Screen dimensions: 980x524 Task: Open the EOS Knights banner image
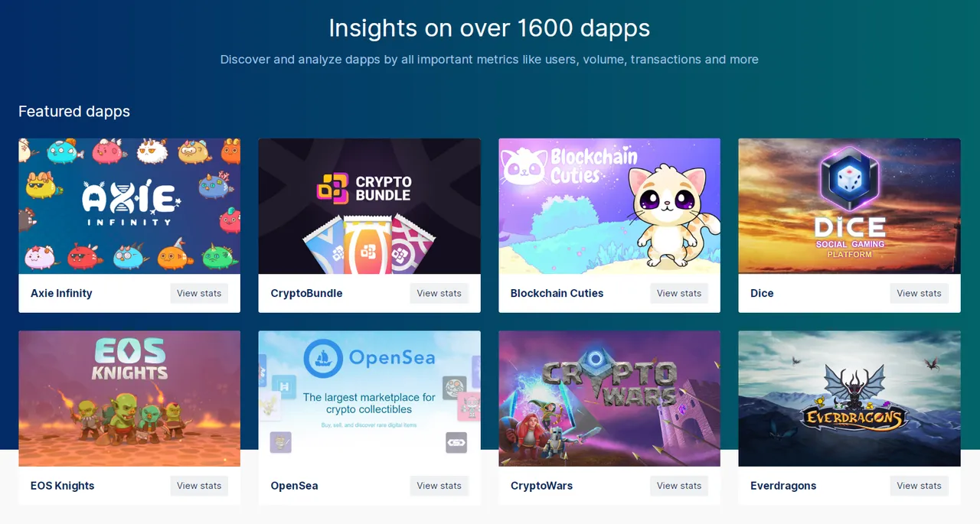129,399
